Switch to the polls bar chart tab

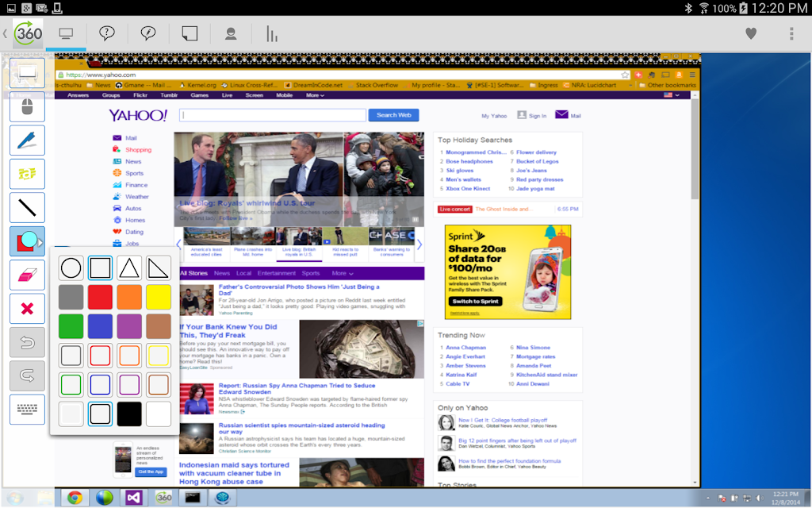coord(272,34)
